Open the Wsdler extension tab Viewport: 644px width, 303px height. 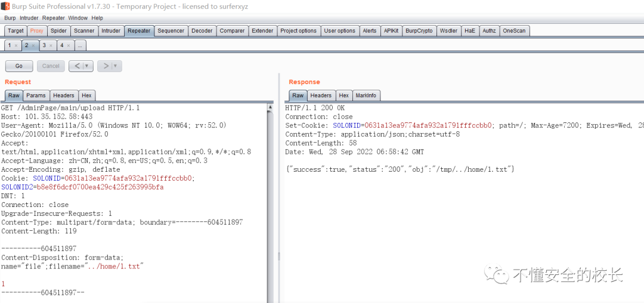pos(448,31)
